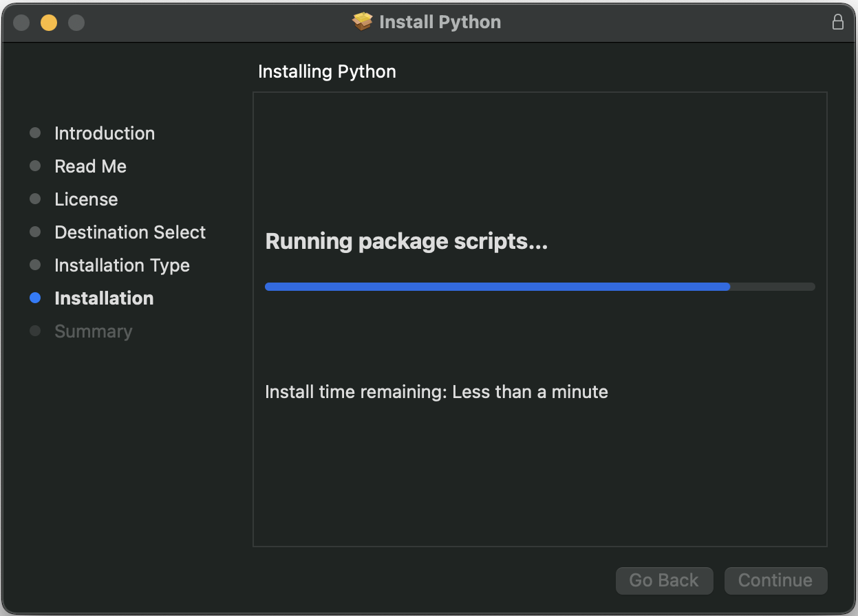Select Destination Select in sidebar

(130, 232)
